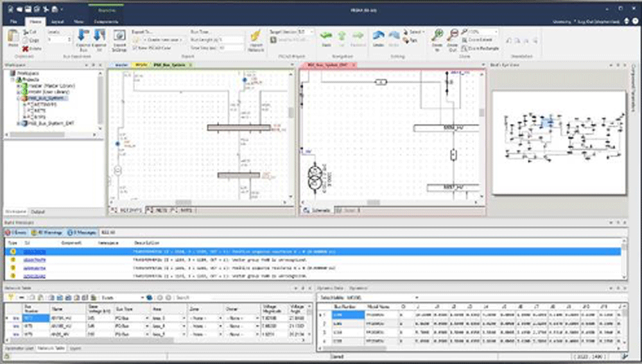Image resolution: width=642 pixels, height=364 pixels.
Task: Click the Undo arrow icon
Action: (378, 37)
